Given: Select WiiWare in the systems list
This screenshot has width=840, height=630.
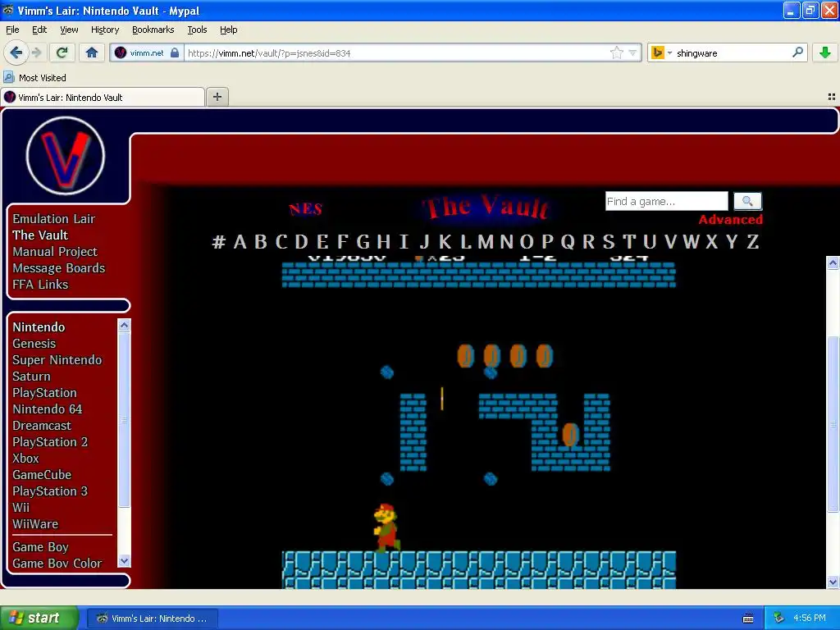Looking at the screenshot, I should click(35, 524).
